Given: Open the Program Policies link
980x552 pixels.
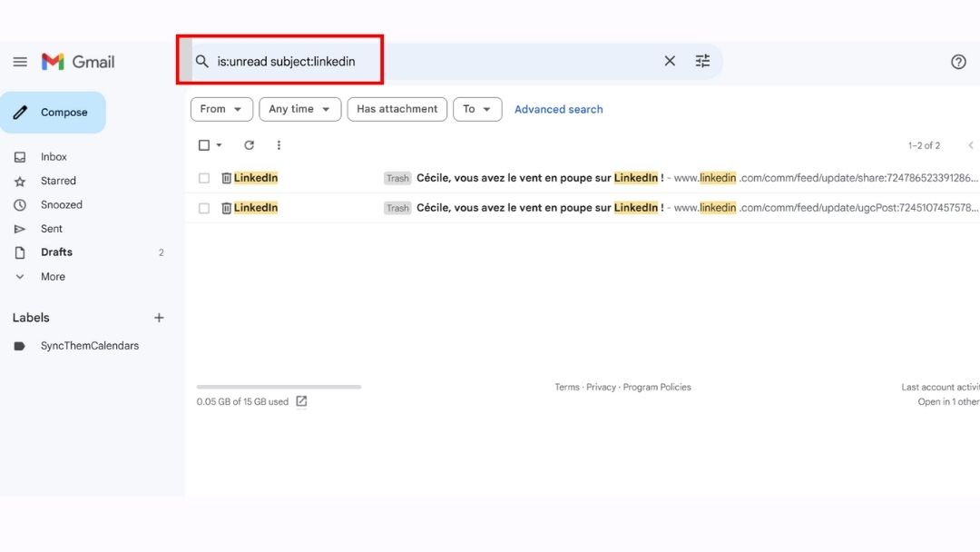Looking at the screenshot, I should [657, 388].
